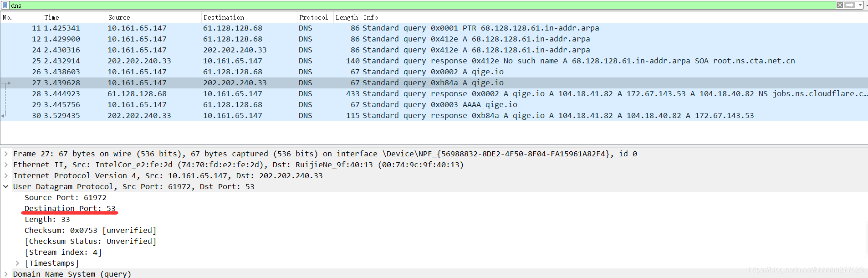Sort by the Length column header

tap(347, 17)
